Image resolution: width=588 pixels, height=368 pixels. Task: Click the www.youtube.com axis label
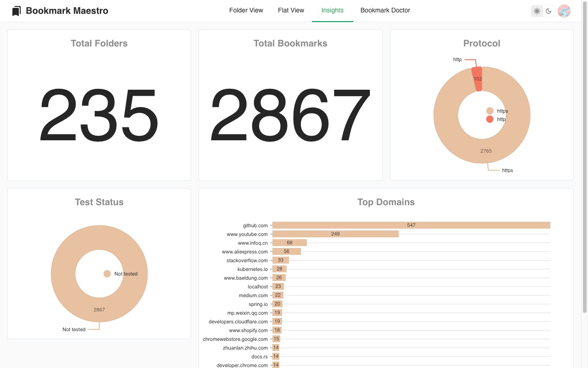click(247, 234)
